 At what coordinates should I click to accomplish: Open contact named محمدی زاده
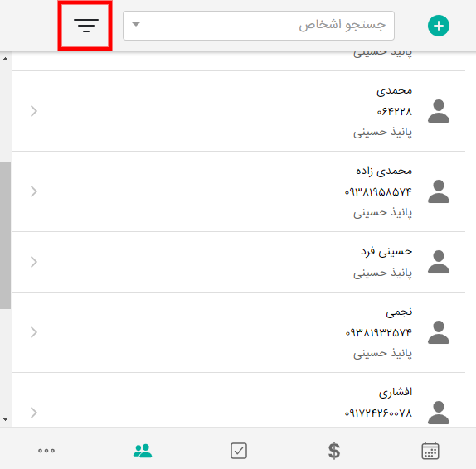[384, 171]
